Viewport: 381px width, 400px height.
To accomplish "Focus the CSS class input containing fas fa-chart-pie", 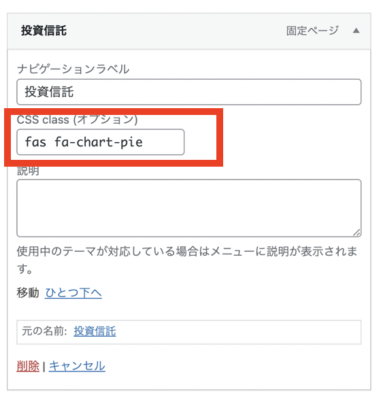I will 100,142.
